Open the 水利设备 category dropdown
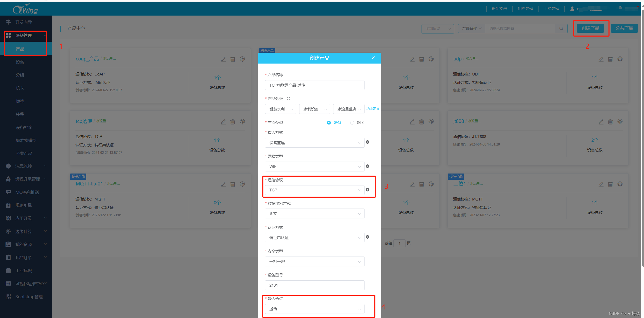The image size is (644, 318). 314,109
